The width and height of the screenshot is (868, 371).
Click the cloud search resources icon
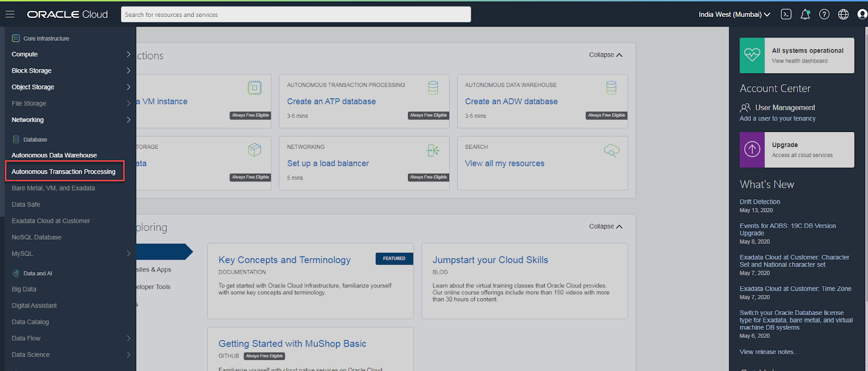[611, 150]
